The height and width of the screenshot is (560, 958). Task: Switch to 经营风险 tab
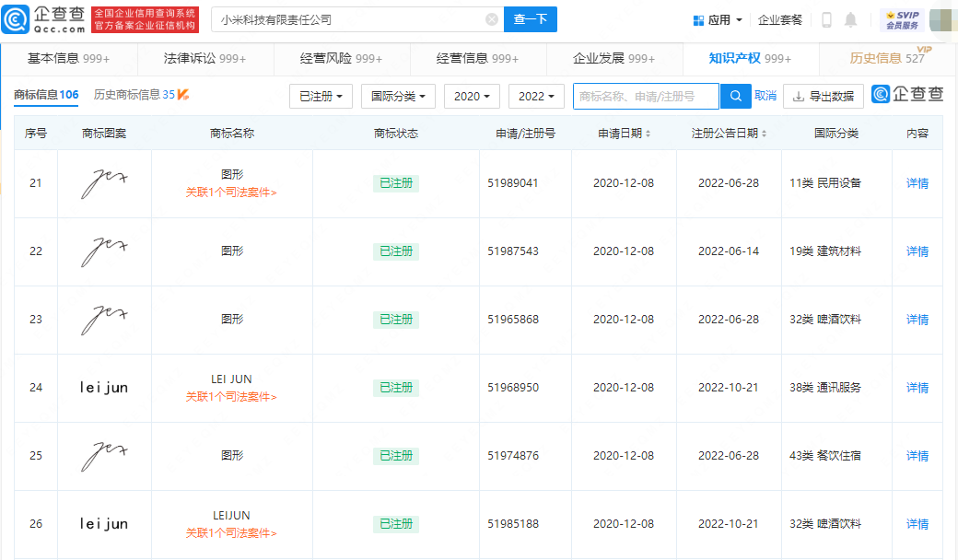[x=341, y=59]
